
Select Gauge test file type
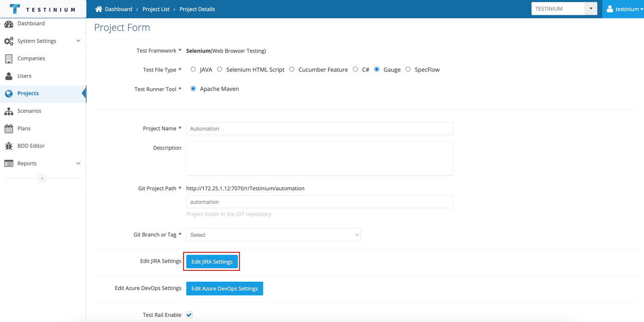(377, 69)
